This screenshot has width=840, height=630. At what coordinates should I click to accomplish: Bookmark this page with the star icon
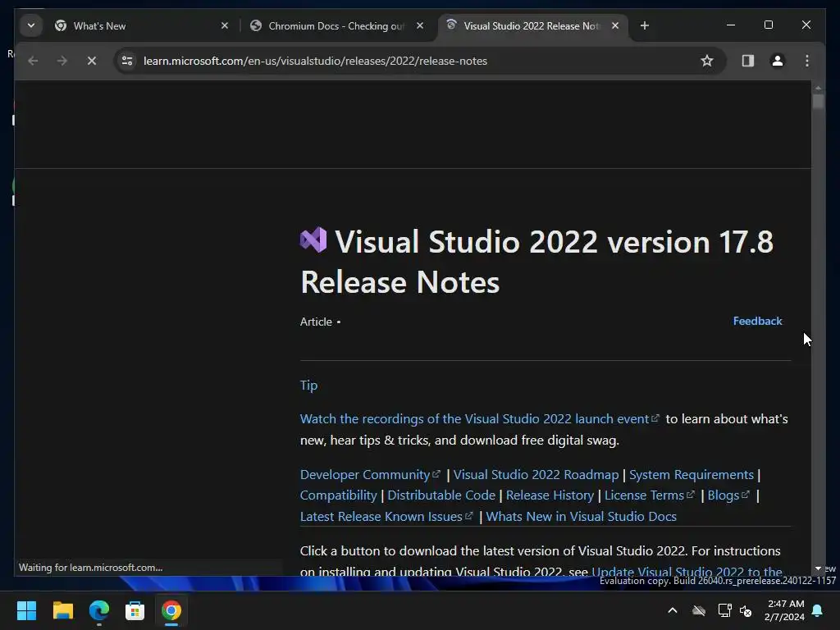click(x=707, y=61)
